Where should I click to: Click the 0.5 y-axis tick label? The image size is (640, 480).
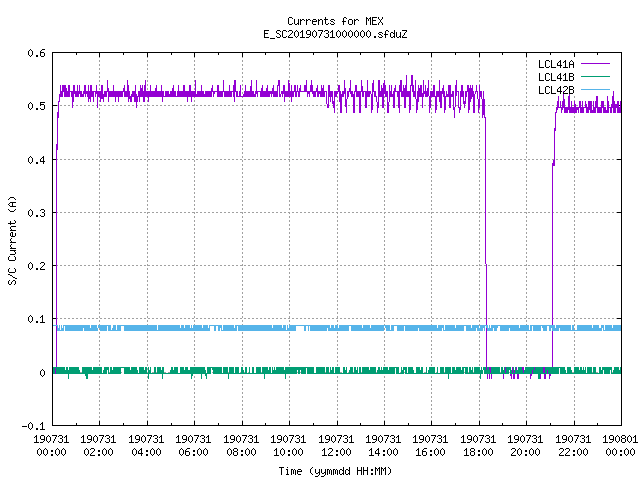[x=36, y=106]
